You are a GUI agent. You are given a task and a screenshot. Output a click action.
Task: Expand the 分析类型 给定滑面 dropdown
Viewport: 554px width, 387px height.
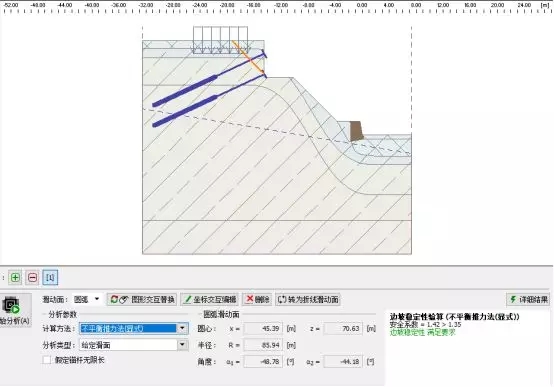[134, 345]
